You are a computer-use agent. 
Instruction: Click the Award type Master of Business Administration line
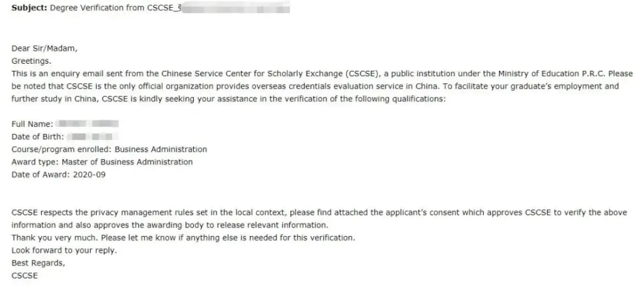[x=102, y=162]
